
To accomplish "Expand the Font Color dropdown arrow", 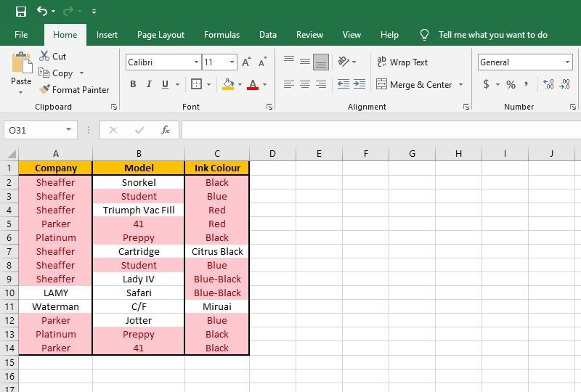I will (264, 85).
